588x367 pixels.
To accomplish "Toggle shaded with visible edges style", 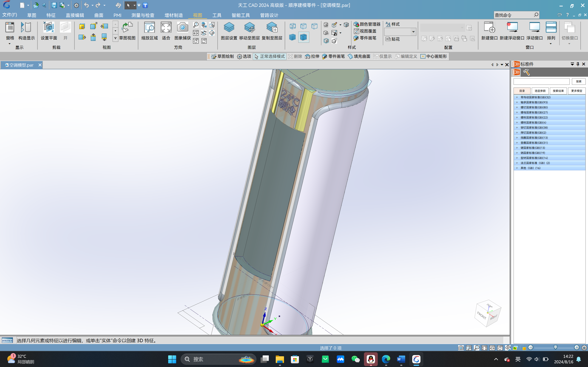I will [x=304, y=37].
